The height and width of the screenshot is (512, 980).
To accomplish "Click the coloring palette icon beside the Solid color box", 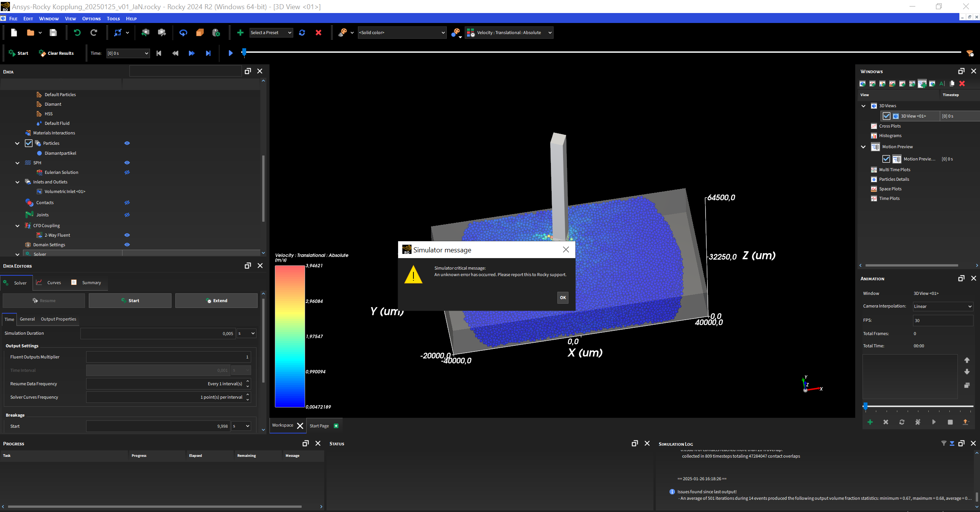I will tap(343, 33).
